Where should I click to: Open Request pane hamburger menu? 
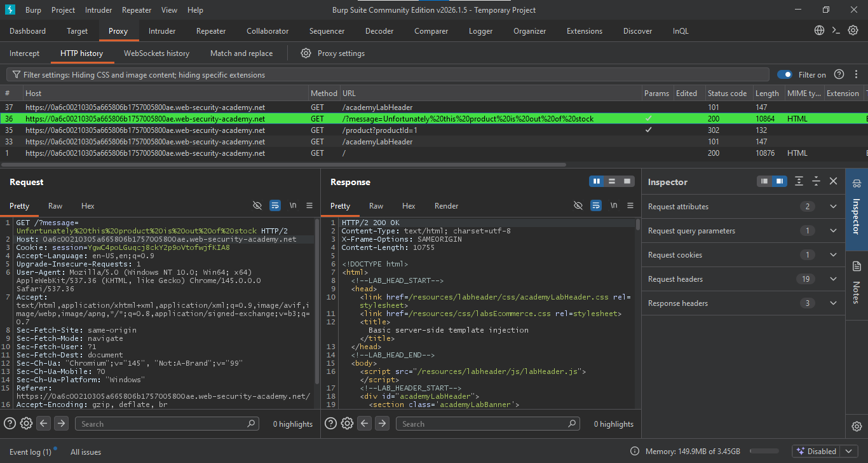tap(309, 205)
